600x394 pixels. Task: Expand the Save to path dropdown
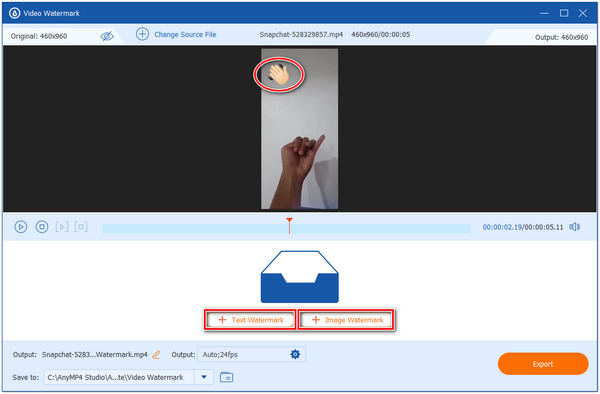(204, 377)
